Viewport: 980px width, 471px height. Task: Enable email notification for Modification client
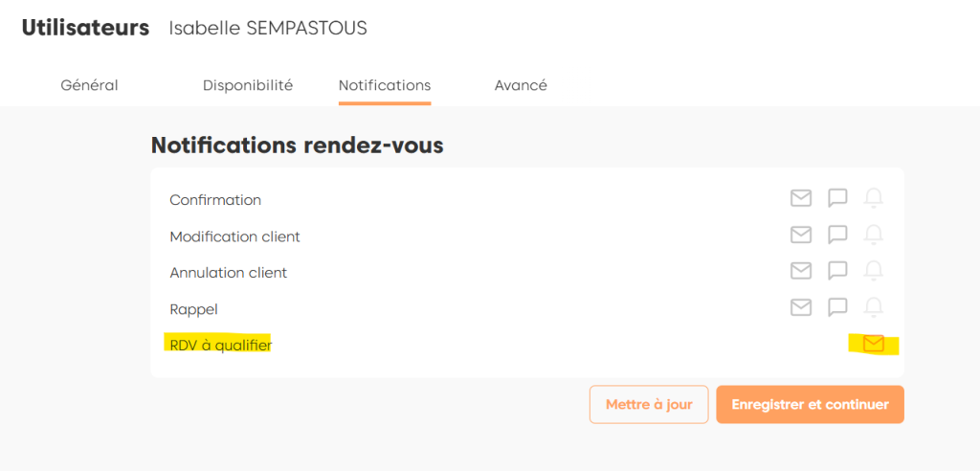pos(801,235)
